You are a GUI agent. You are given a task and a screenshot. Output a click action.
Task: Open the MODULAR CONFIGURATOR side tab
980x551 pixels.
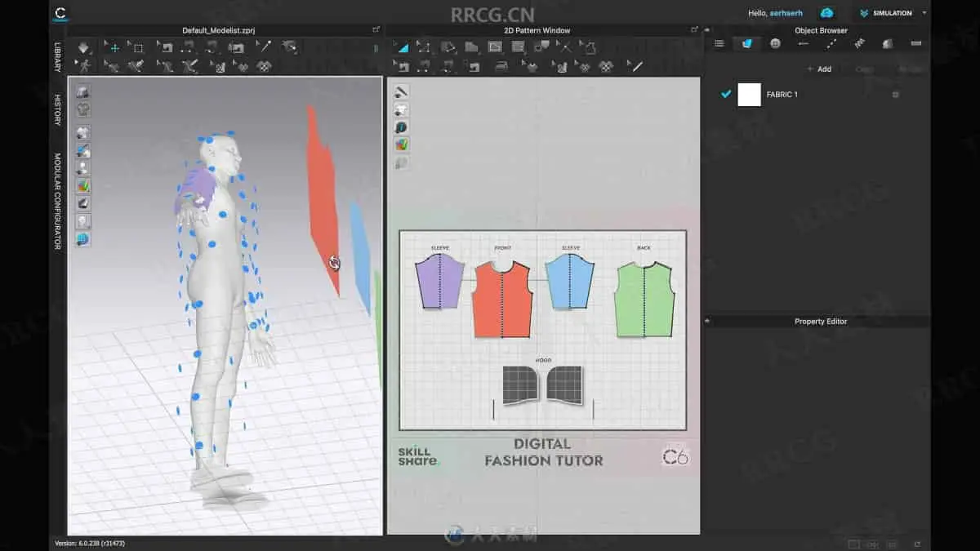[57, 202]
